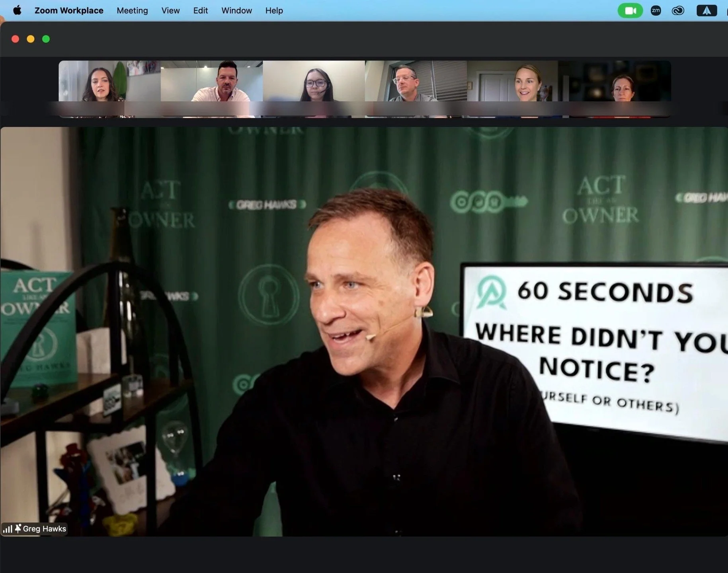The image size is (728, 573).
Task: Open the Help menu
Action: (274, 10)
